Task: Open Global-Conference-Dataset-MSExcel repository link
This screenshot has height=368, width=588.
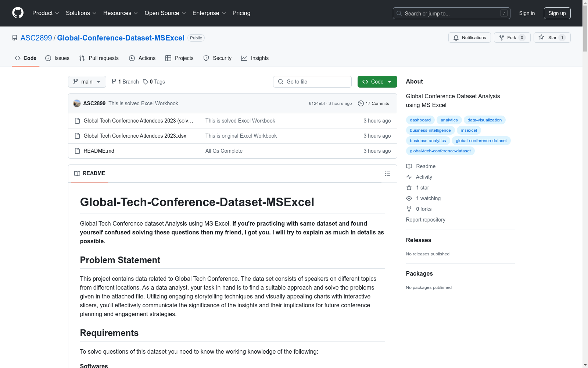Action: coord(121,38)
